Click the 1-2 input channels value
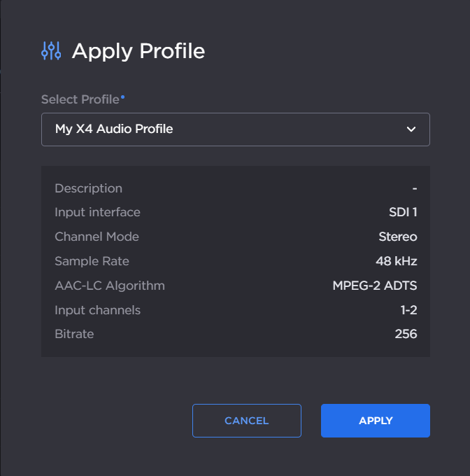 408,310
